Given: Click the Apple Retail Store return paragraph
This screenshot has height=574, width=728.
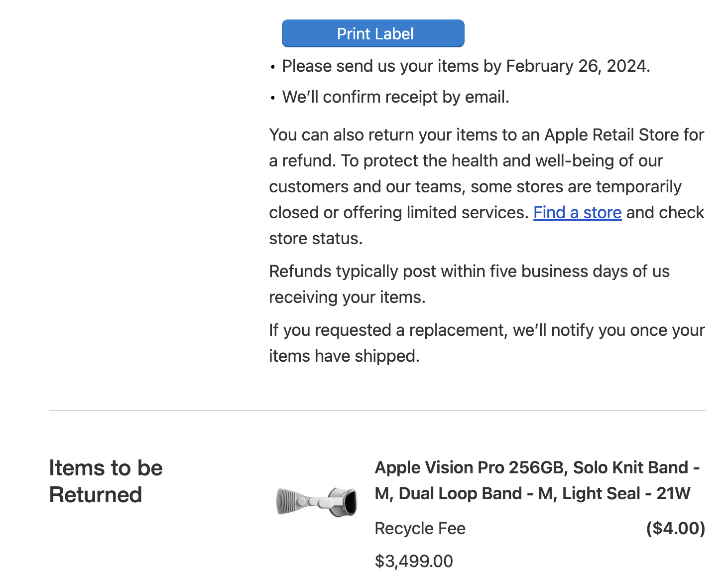Looking at the screenshot, I should point(486,160).
